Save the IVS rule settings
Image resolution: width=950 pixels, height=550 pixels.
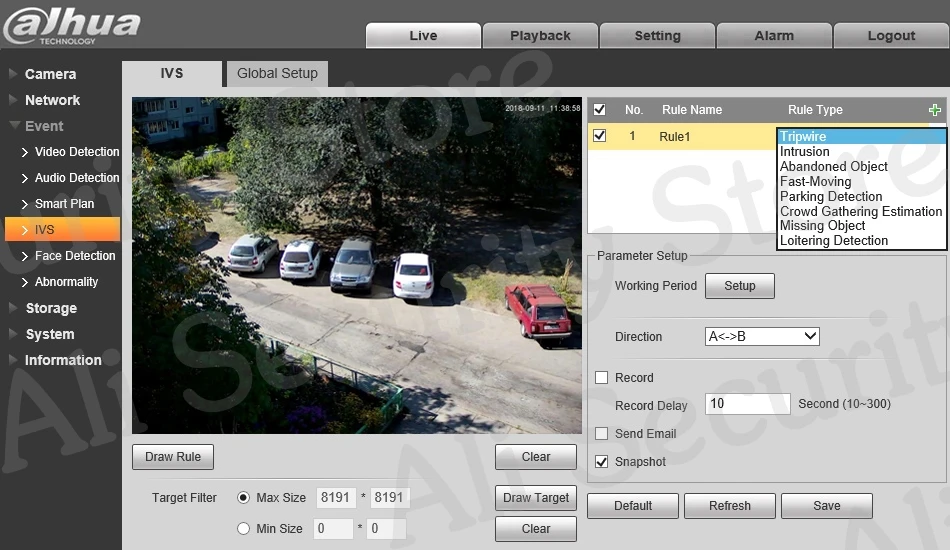tap(826, 506)
